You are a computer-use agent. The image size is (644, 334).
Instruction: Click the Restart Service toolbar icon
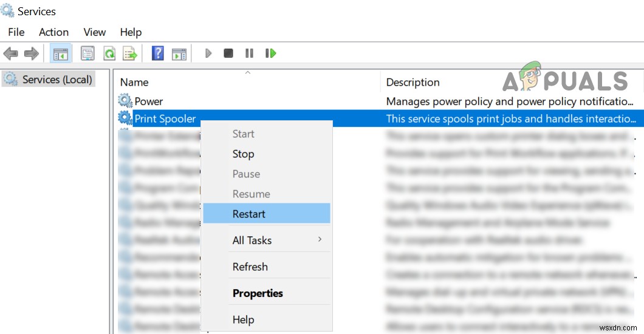click(x=270, y=53)
